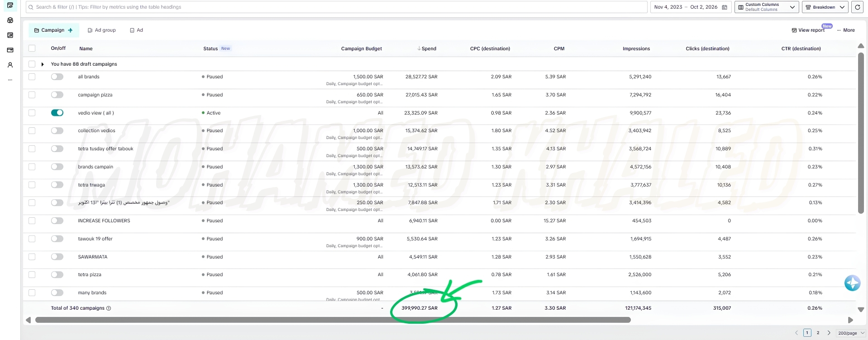
Task: Open the 200/page rows-per-page dropdown
Action: (850, 333)
